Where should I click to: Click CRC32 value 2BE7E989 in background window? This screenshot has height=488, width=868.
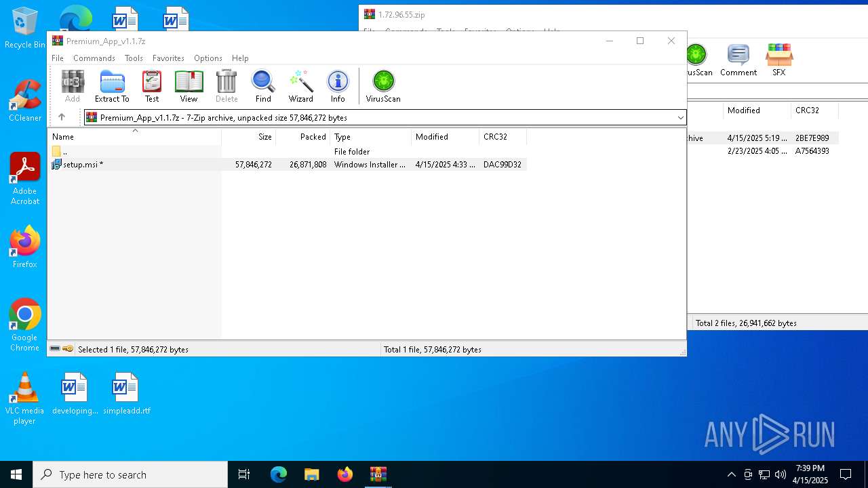(x=812, y=138)
